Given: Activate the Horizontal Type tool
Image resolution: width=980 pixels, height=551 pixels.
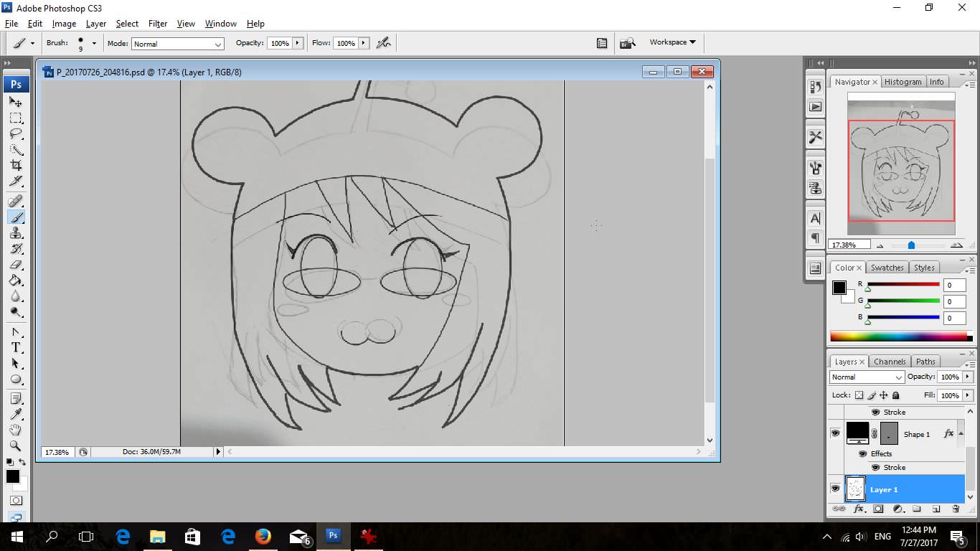Looking at the screenshot, I should click(x=16, y=347).
